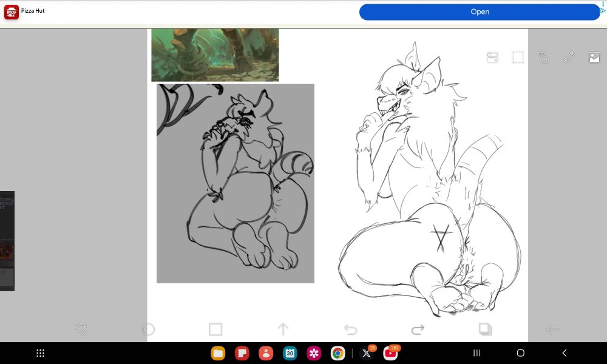Select the gray background sketch reference
The width and height of the screenshot is (607, 364).
click(236, 183)
